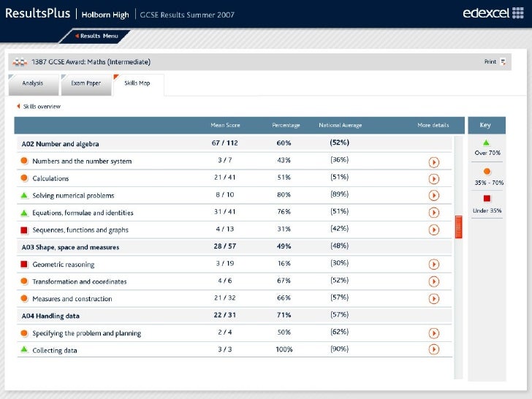Viewport: 532px width, 399px height.
Task: Open more details for Numbers and the number system
Action: pos(433,161)
